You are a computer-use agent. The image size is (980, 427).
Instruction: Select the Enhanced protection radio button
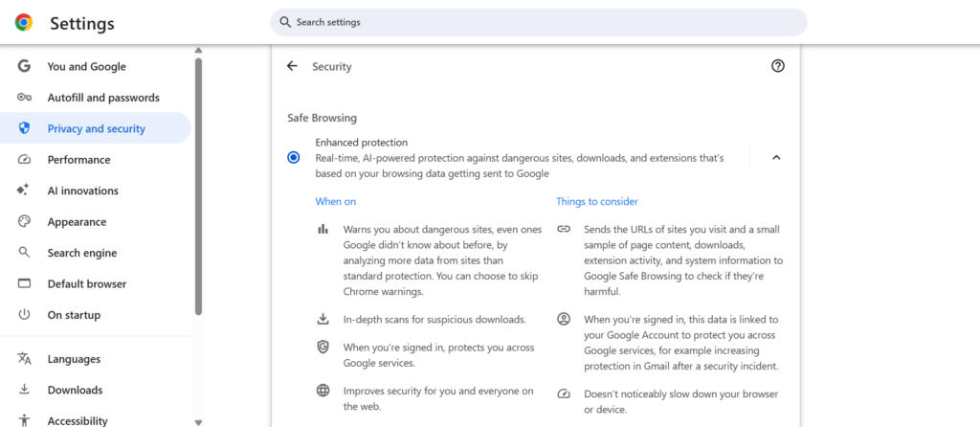coord(293,158)
